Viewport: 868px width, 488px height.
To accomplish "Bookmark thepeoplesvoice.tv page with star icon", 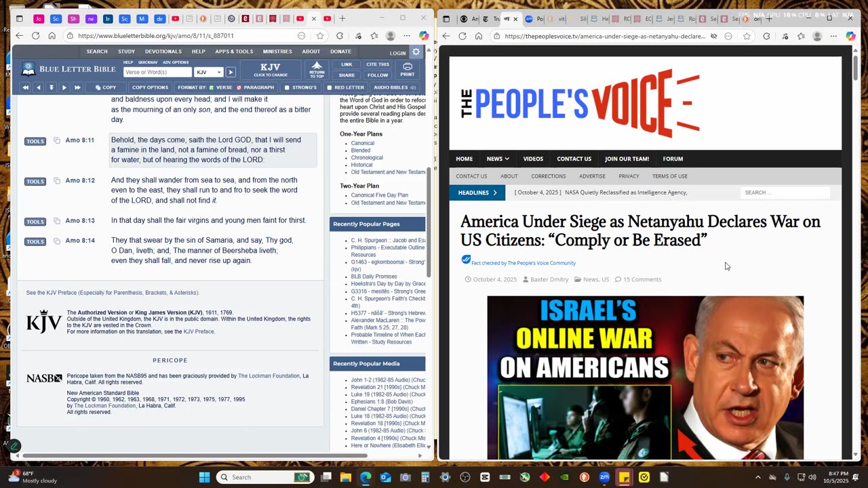I will point(747,36).
